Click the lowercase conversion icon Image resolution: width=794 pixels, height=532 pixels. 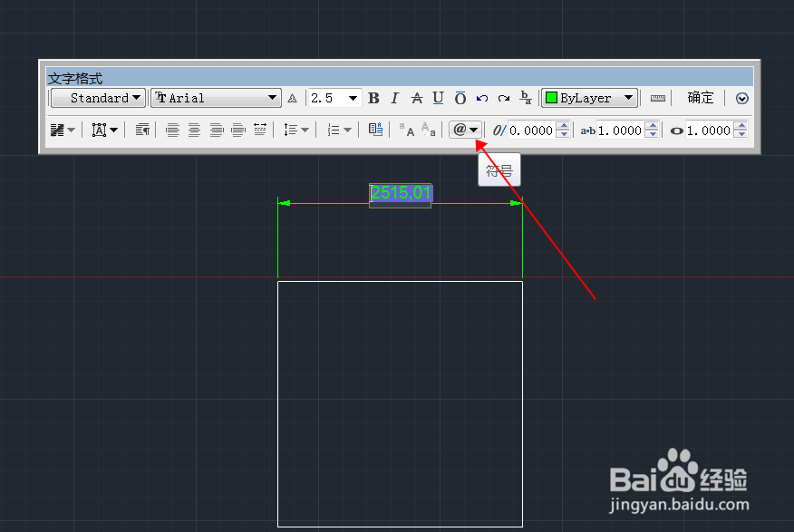click(x=429, y=131)
